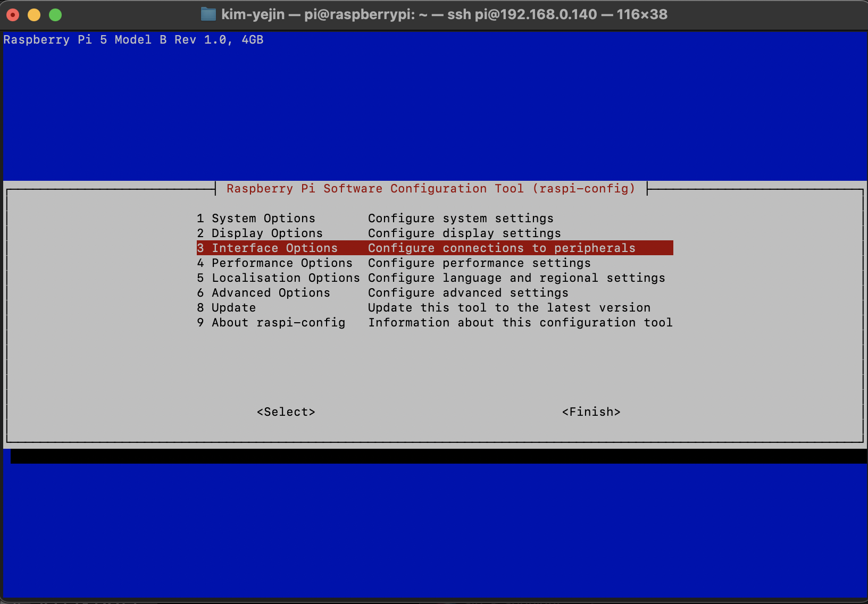The height and width of the screenshot is (604, 868).
Task: Open 6 Advanced Options entry
Action: point(435,293)
